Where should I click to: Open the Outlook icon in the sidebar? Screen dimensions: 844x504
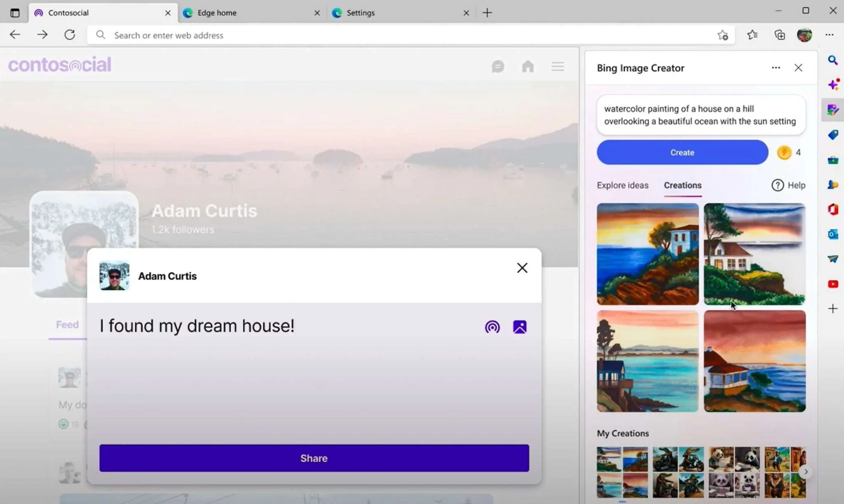833,234
